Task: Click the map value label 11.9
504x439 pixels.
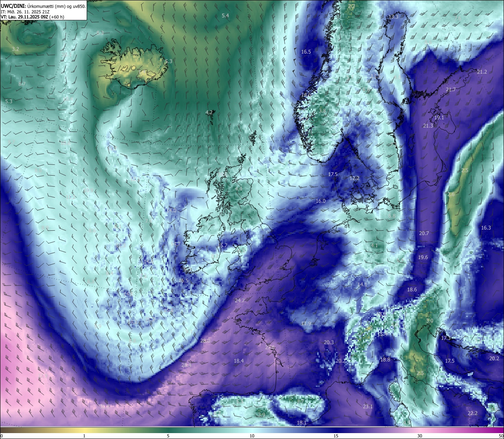Action: 306,324
